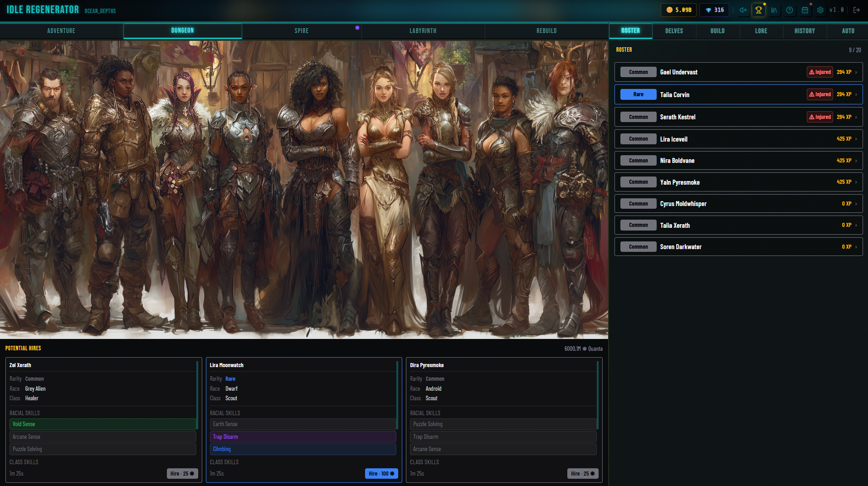This screenshot has height=486, width=868.
Task: Select Lira Moonwatch's Earth Sense skill
Action: coord(303,424)
